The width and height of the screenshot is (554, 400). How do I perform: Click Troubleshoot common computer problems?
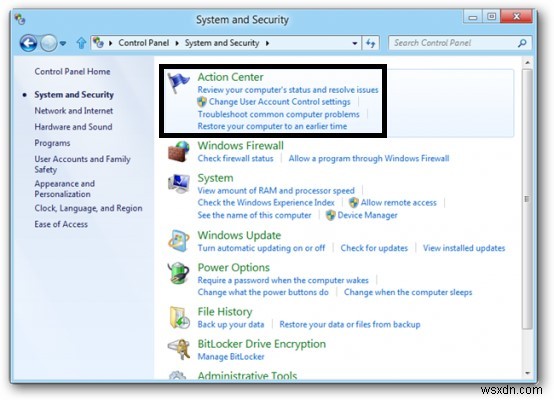point(278,114)
